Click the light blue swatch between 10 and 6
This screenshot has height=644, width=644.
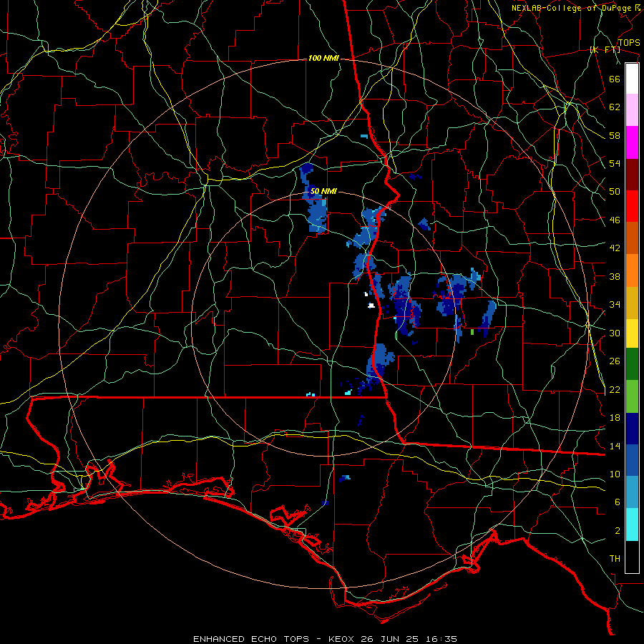click(x=632, y=492)
